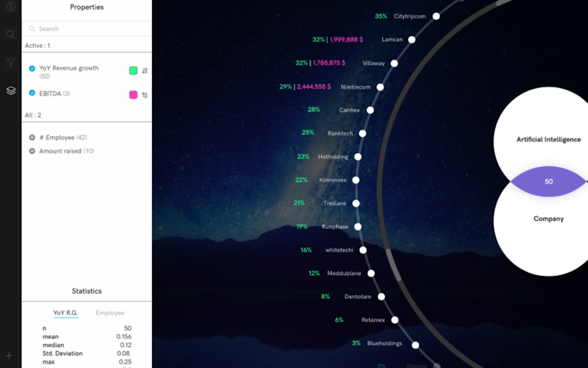Uncheck the EBITDA property
Image resolution: width=588 pixels, height=368 pixels.
tap(32, 93)
